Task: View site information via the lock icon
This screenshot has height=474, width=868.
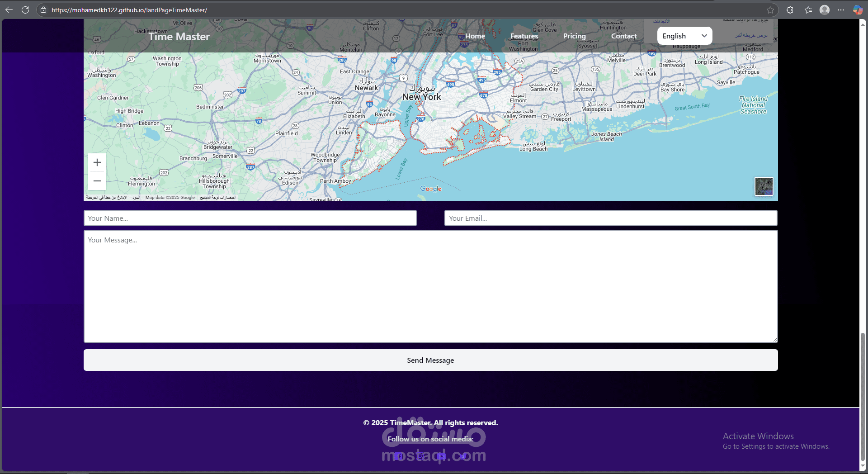Action: 43,10
